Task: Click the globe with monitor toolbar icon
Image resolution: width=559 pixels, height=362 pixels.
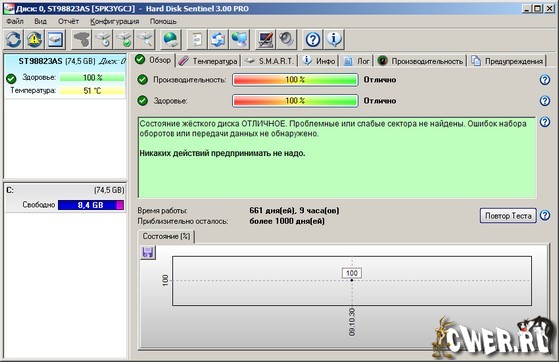Action: tap(239, 39)
